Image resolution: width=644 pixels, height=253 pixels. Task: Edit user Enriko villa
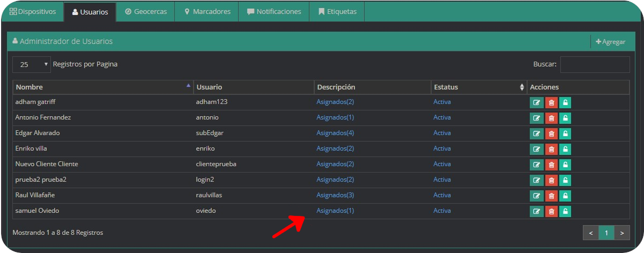click(x=536, y=149)
